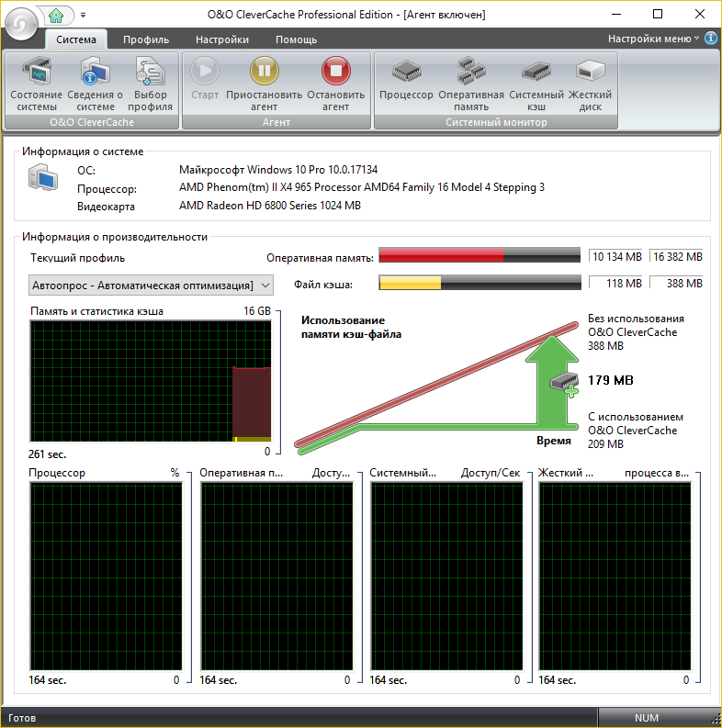Click the 'Использование памяти кэш-файла' heading

pos(351,328)
